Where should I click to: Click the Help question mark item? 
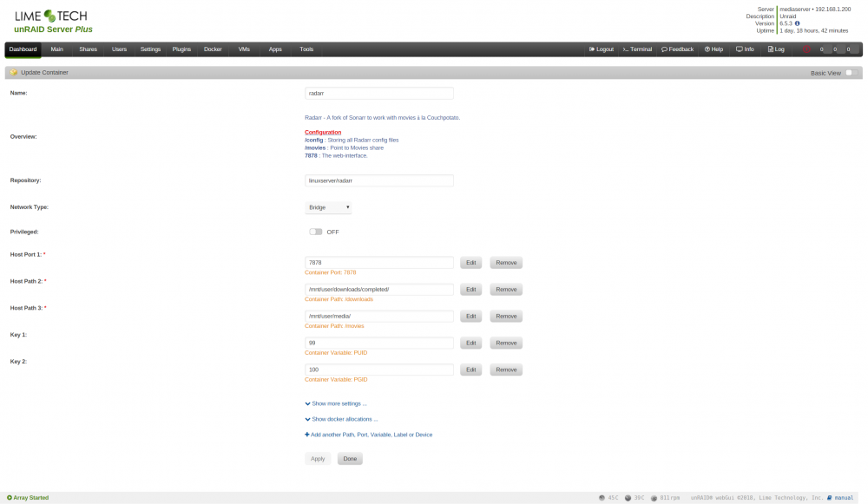tap(713, 49)
